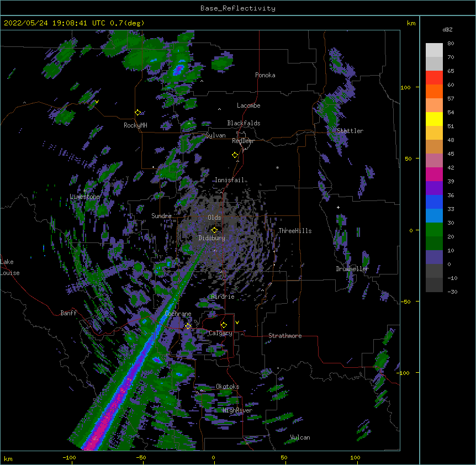Viewport: 476px width, 465px height.
Task: Pick the 60 dBZ orange legend swatch
Action: coord(434,91)
